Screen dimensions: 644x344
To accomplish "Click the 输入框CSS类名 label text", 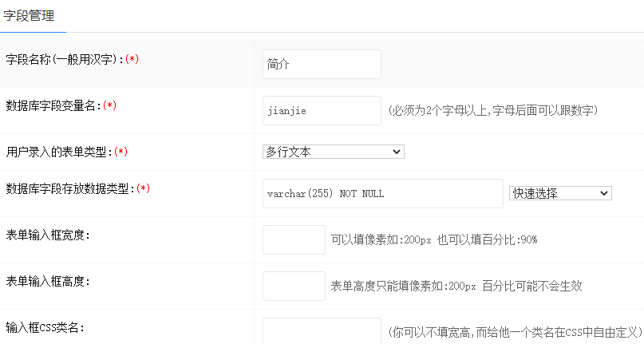I will [x=45, y=327].
